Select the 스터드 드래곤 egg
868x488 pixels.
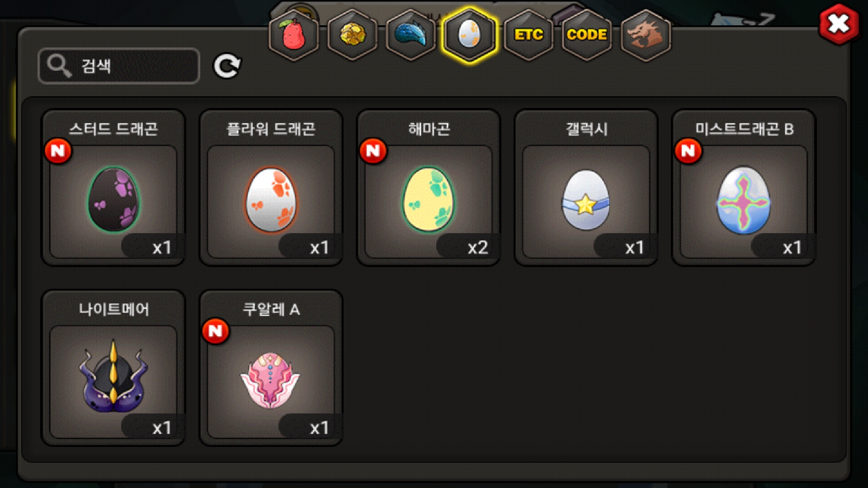[113, 188]
